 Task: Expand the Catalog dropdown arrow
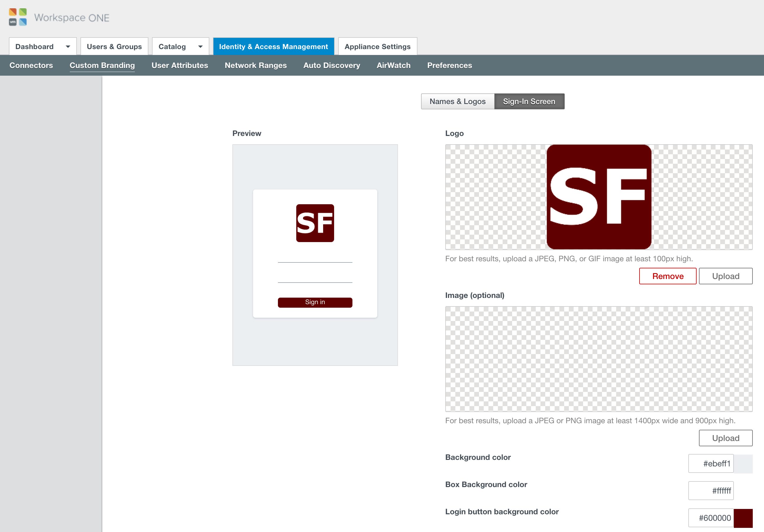point(200,47)
